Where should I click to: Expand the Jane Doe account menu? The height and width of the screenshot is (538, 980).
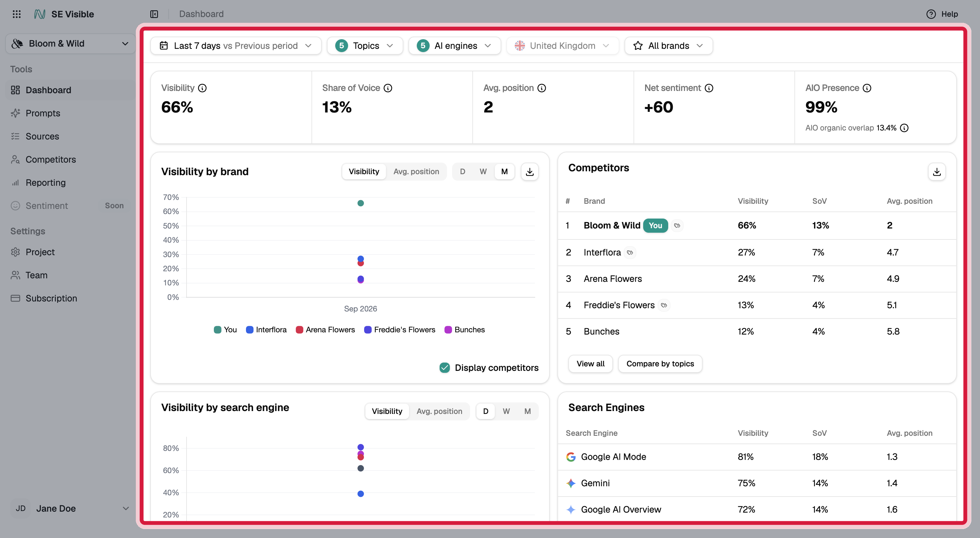pos(70,508)
